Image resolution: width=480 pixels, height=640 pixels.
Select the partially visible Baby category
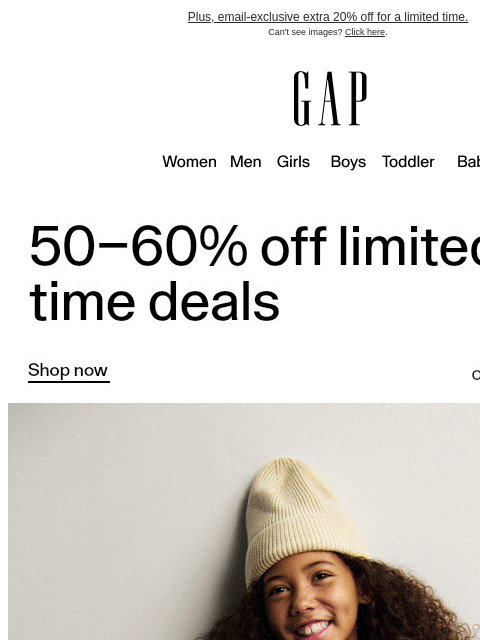(x=469, y=162)
